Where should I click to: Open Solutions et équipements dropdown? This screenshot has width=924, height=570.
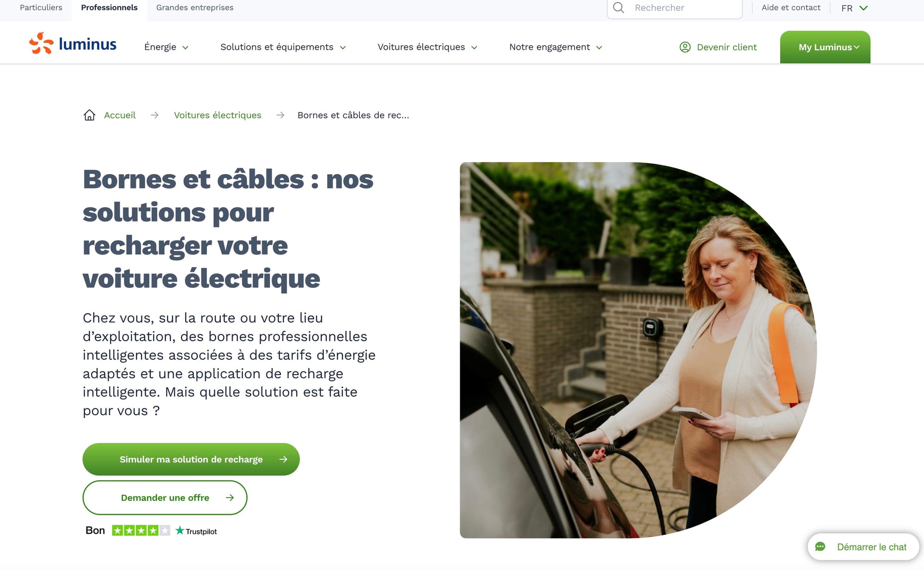pyautogui.click(x=283, y=47)
